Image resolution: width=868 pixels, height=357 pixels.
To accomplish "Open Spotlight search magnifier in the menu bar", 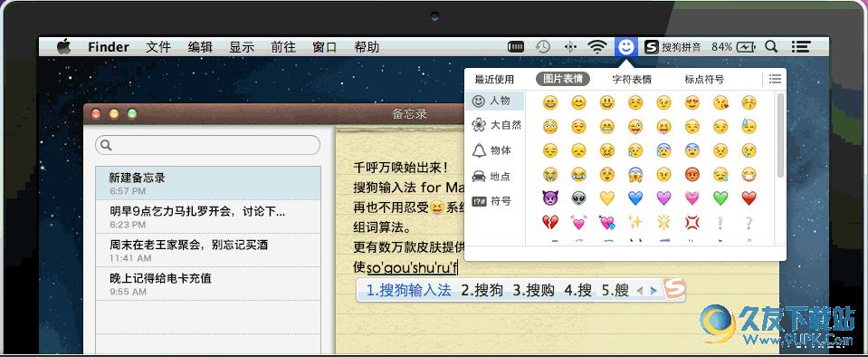I will [x=771, y=46].
